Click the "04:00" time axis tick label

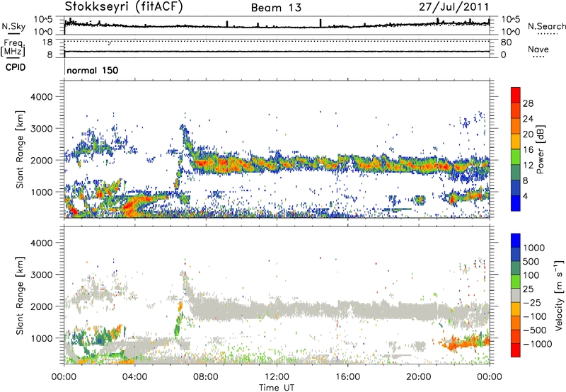(x=135, y=377)
